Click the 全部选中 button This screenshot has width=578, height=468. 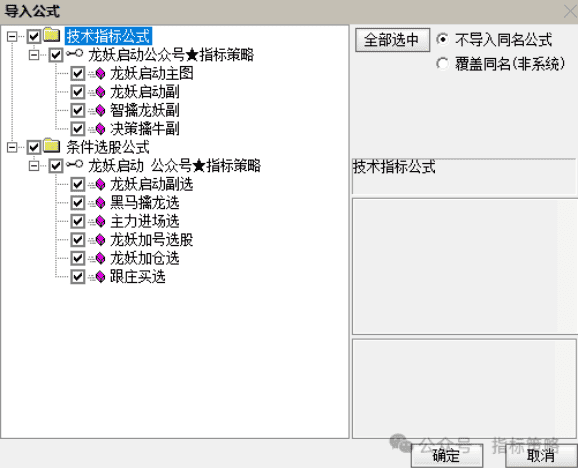[x=392, y=40]
